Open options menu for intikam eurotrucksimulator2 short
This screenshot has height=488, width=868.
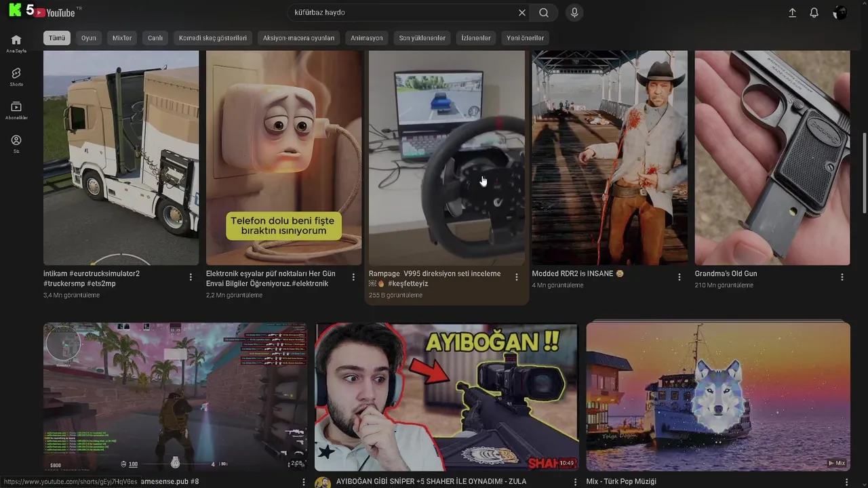point(191,277)
